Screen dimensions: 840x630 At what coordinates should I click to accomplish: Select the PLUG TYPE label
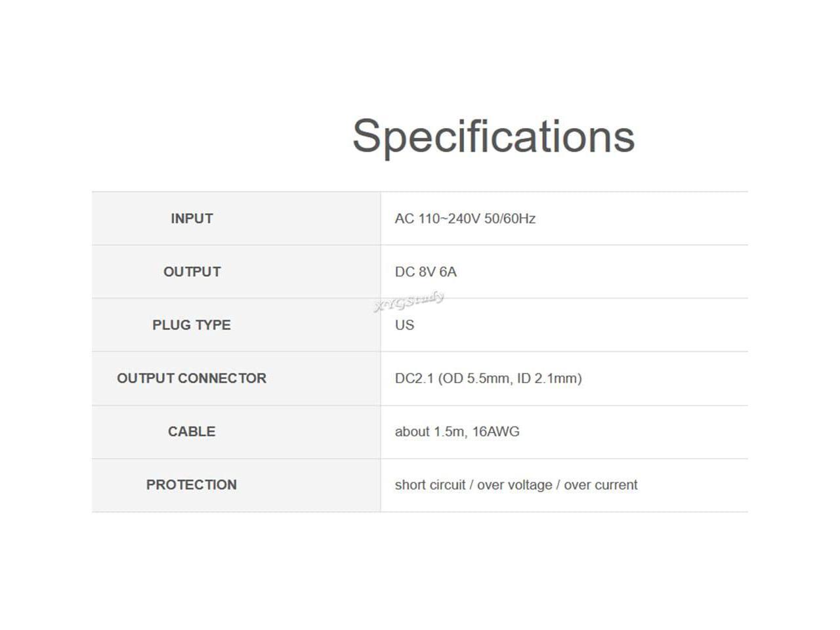click(x=192, y=325)
